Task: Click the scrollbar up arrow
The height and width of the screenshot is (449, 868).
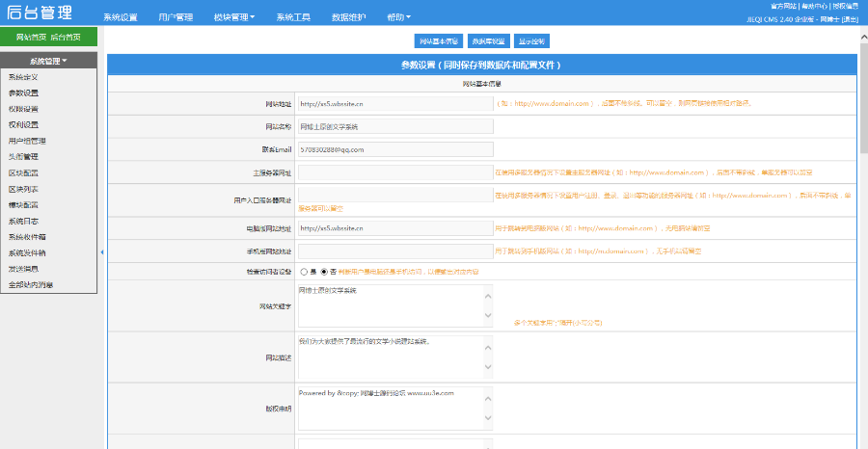Action: pyautogui.click(x=862, y=34)
